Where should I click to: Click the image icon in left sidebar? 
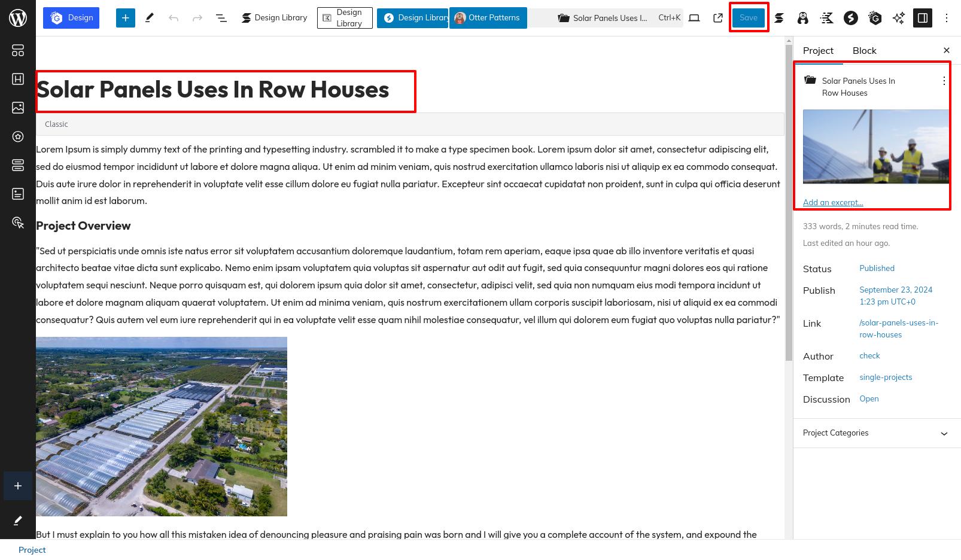pyautogui.click(x=18, y=108)
